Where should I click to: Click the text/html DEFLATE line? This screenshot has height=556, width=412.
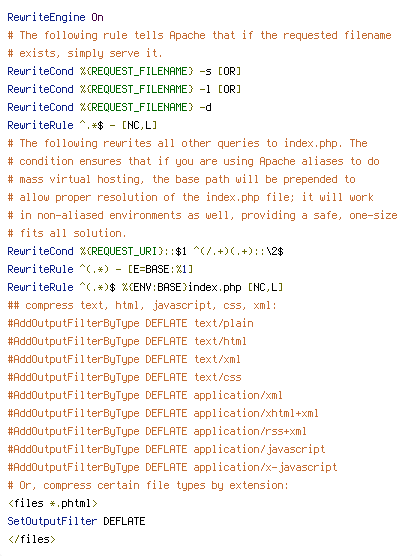(127, 342)
